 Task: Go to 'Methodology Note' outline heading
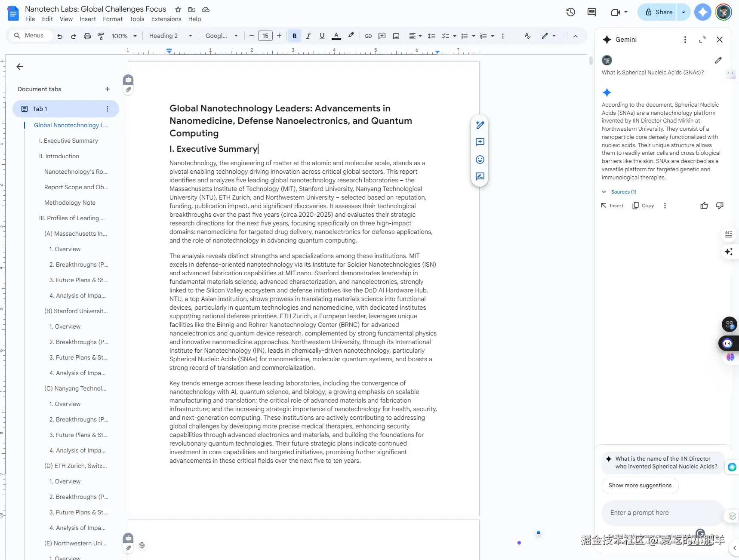click(x=70, y=203)
